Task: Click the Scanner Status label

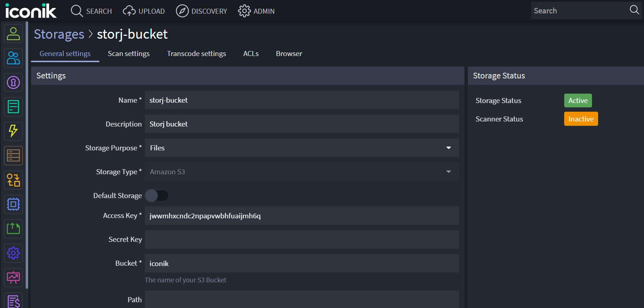Action: 499,119
